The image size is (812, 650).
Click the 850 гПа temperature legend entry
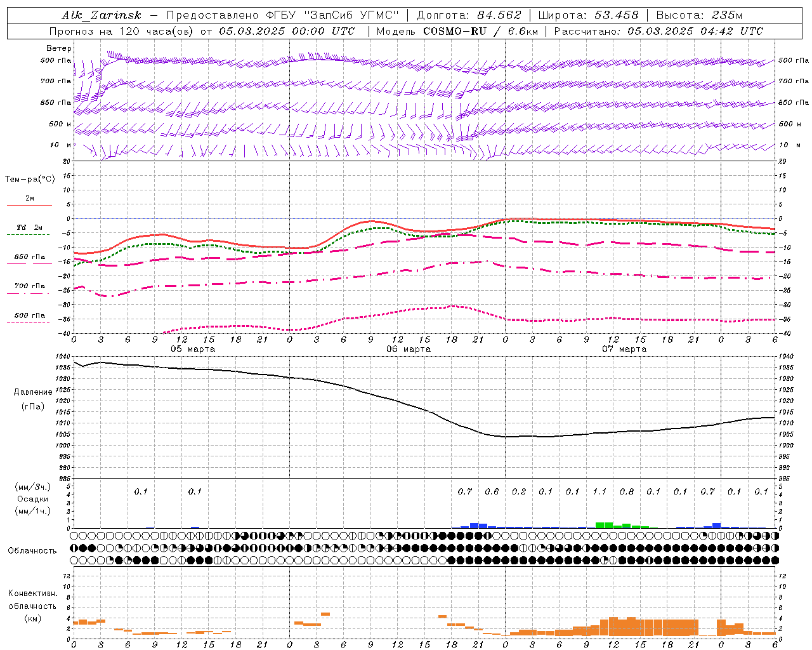pyautogui.click(x=30, y=257)
